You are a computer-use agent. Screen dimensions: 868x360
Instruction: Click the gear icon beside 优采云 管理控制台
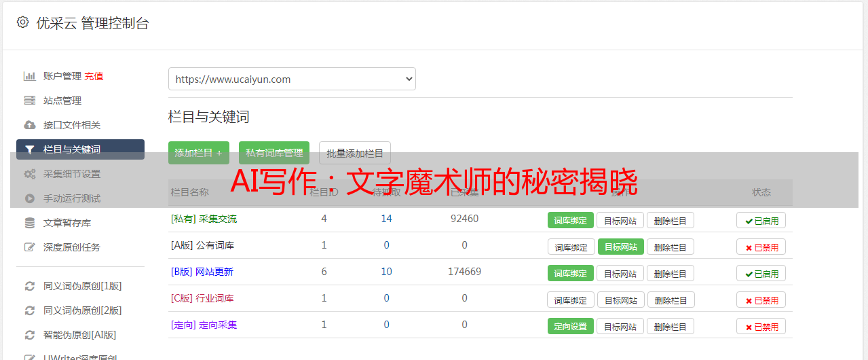point(22,22)
